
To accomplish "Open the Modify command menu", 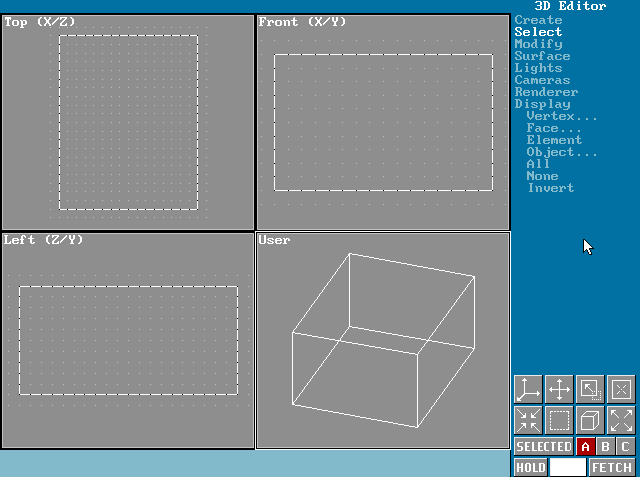I will [x=538, y=44].
